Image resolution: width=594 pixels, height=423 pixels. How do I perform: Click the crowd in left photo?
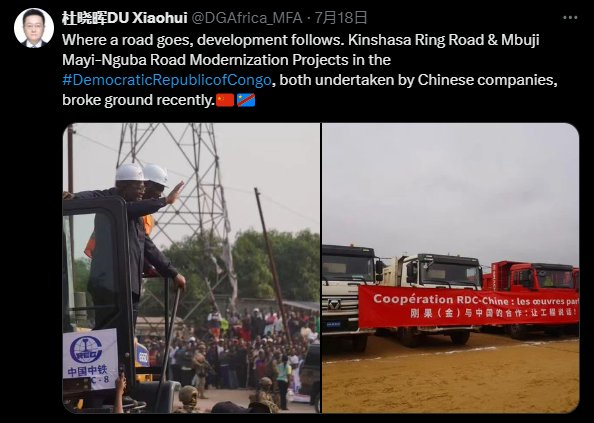pos(227,354)
